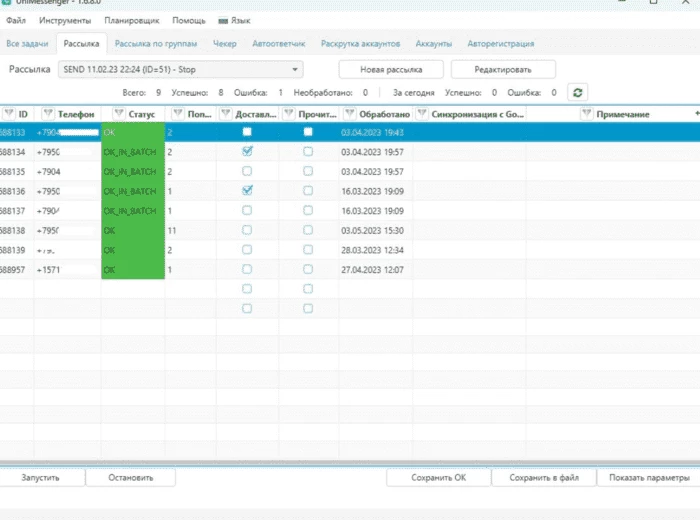
Task: Open the Файл menu
Action: pos(16,21)
